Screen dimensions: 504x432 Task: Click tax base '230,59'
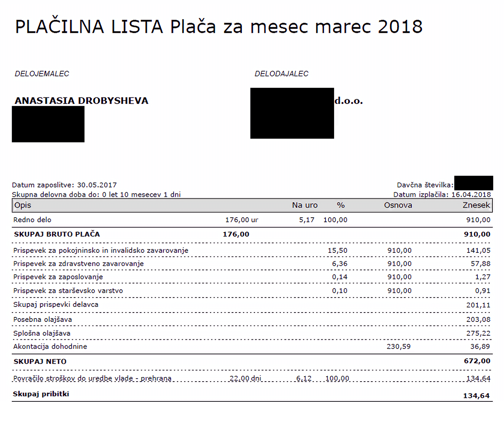tap(399, 346)
